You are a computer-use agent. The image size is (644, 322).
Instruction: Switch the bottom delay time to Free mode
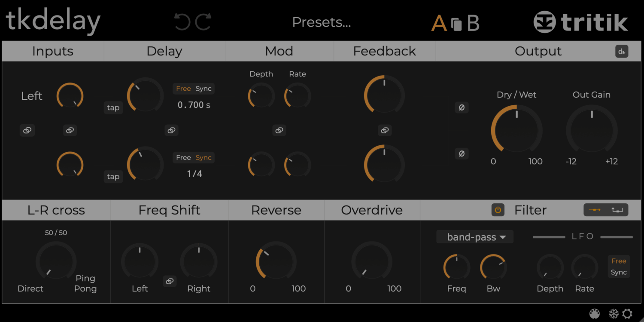[183, 157]
